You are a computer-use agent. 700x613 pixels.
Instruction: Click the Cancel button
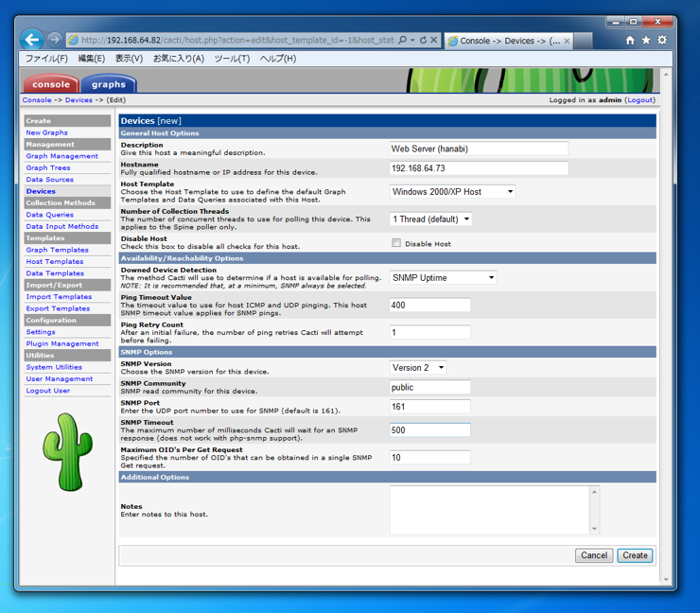pyautogui.click(x=594, y=555)
